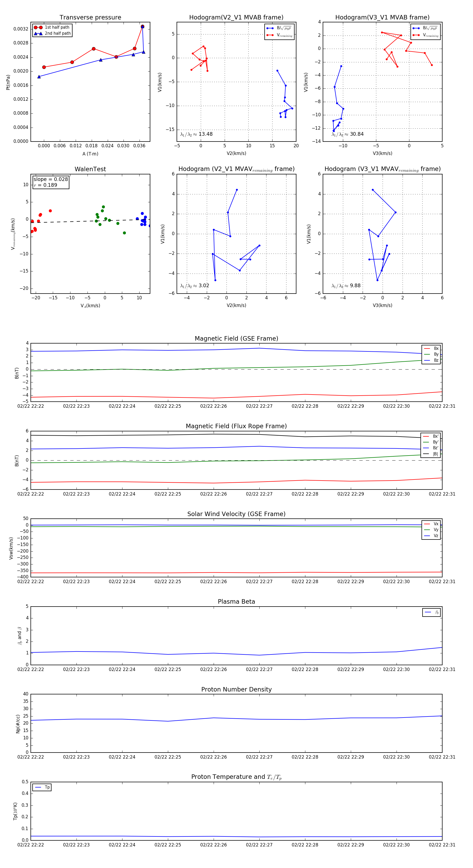Click the "02/22 22:22" tick under Proton Number Density plot
The height and width of the screenshot is (868, 473).
[x=31, y=757]
